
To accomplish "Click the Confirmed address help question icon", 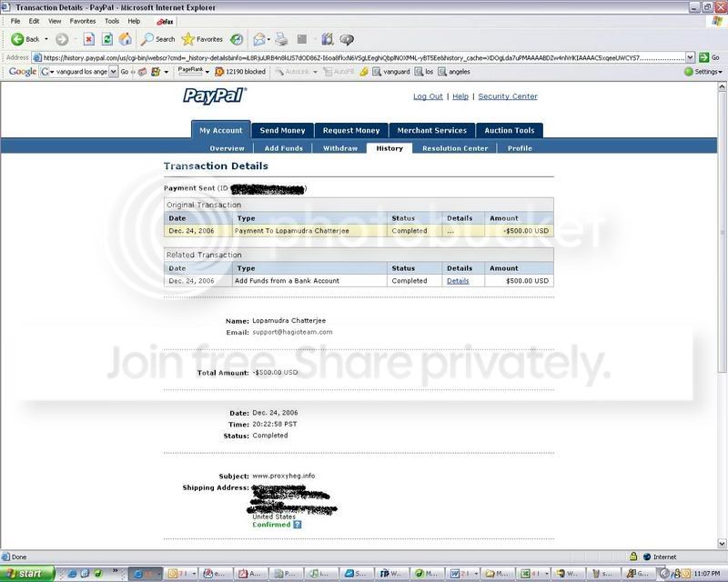I will click(298, 525).
